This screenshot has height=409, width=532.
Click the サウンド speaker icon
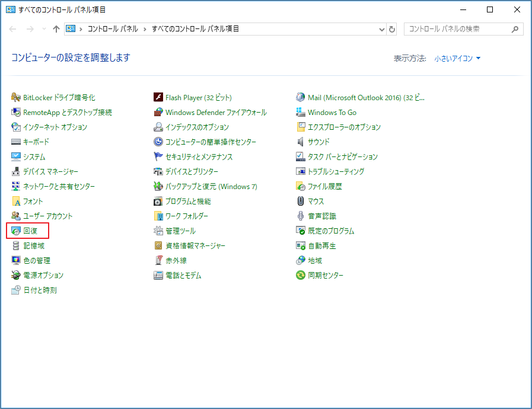(x=301, y=142)
